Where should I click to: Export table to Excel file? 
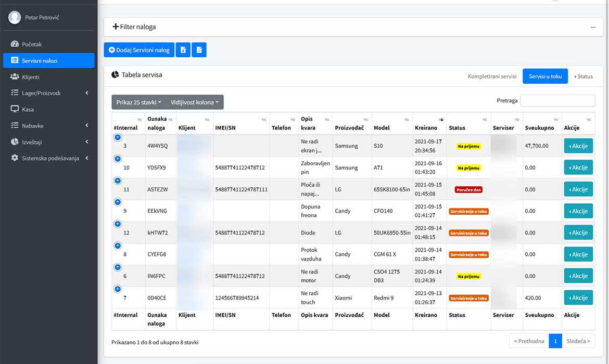click(183, 50)
